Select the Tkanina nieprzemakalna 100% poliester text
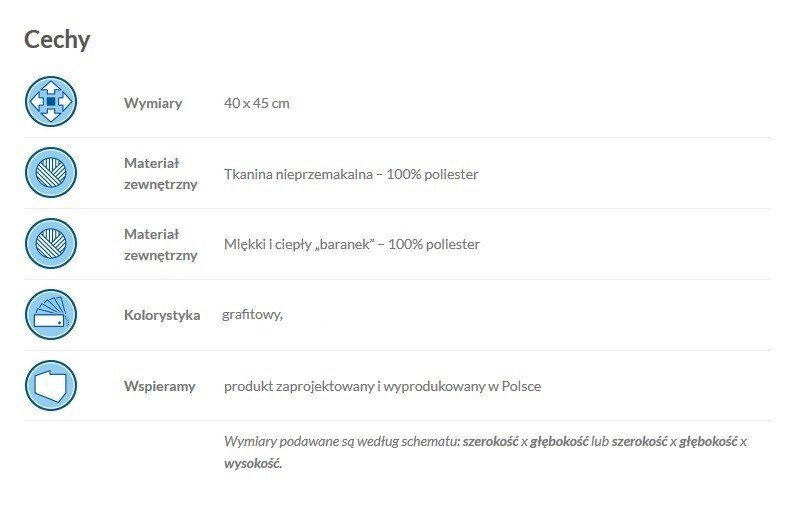Screen dimensions: 804x531 pos(351,174)
